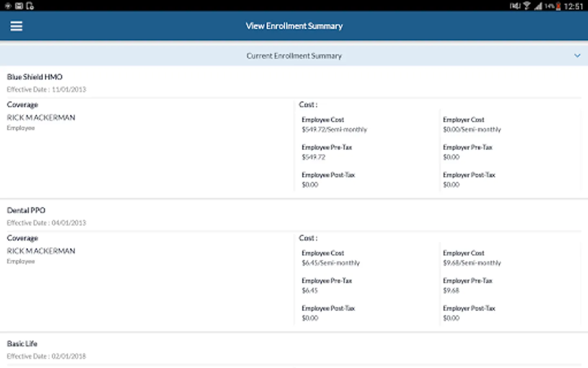The height and width of the screenshot is (368, 588).
Task: Select RICK M ACKERMAN under Dental PPO
Action: pos(41,251)
